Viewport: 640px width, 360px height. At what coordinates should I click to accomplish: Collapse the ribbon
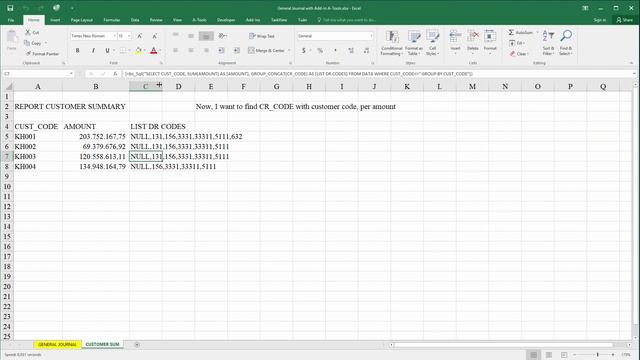coord(631,63)
